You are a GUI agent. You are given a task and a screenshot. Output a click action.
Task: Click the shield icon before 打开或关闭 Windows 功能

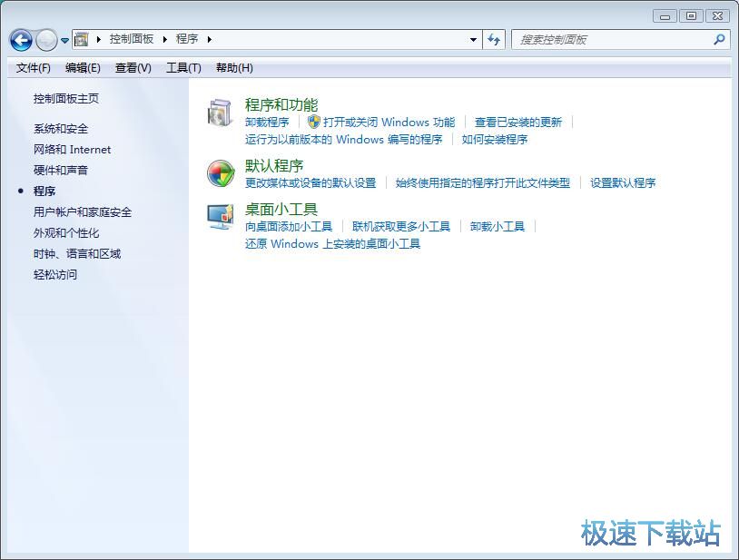pos(314,122)
